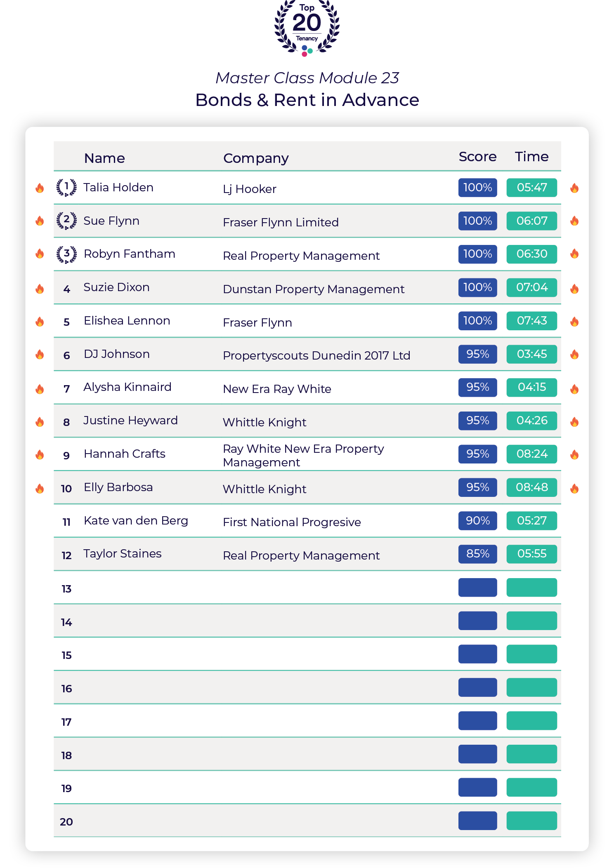The height and width of the screenshot is (868, 614).
Task: Click the empty blue score box in row 13
Action: [x=477, y=587]
